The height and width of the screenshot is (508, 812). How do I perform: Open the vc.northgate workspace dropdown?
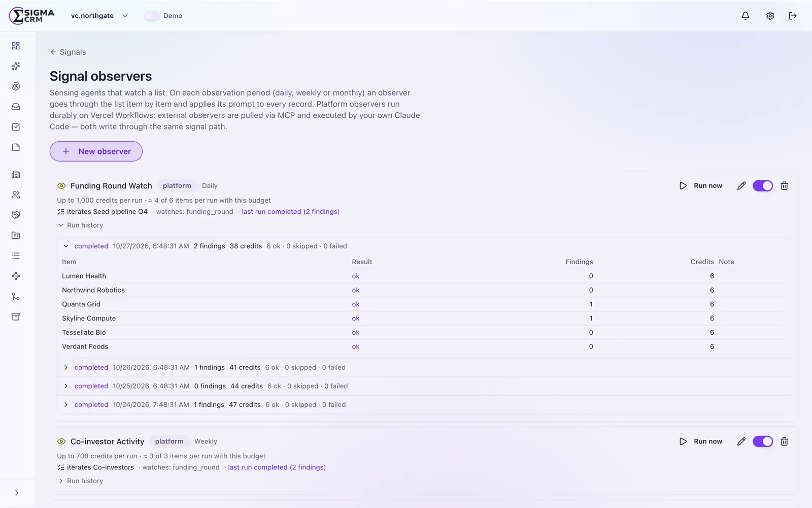99,16
